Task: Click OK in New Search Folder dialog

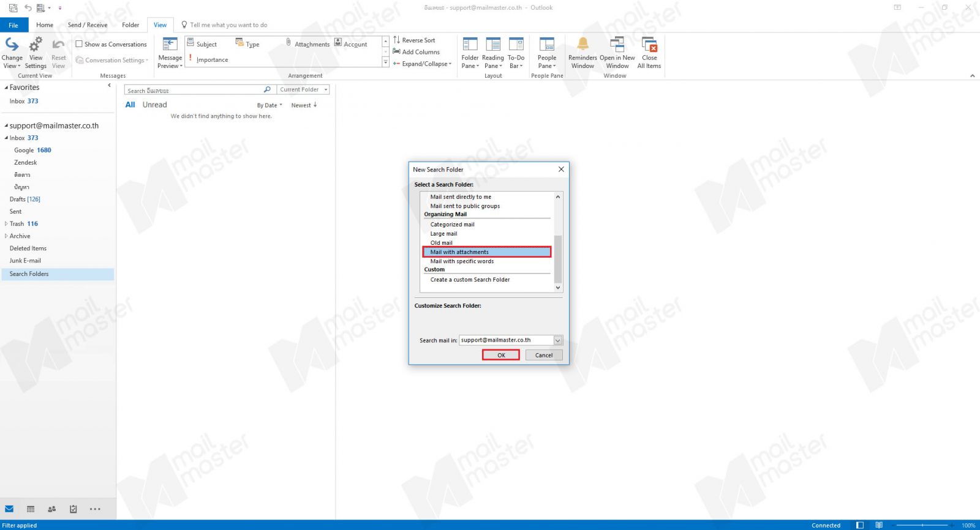Action: 501,355
